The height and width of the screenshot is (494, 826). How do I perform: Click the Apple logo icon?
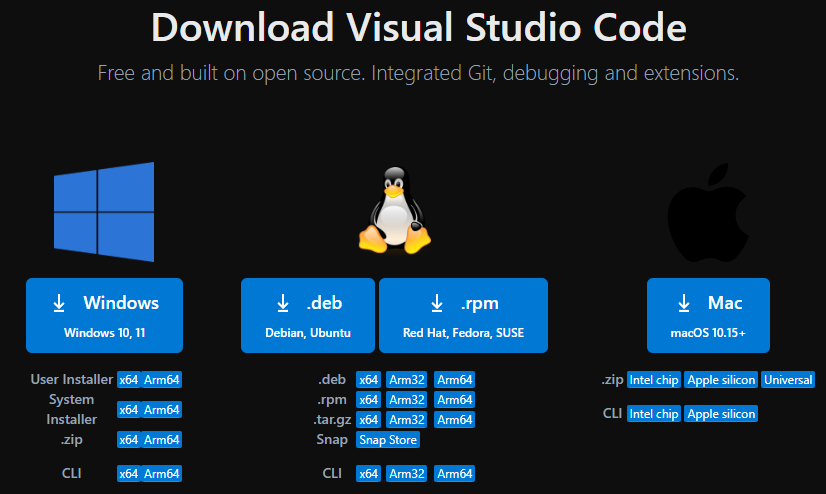pos(708,212)
